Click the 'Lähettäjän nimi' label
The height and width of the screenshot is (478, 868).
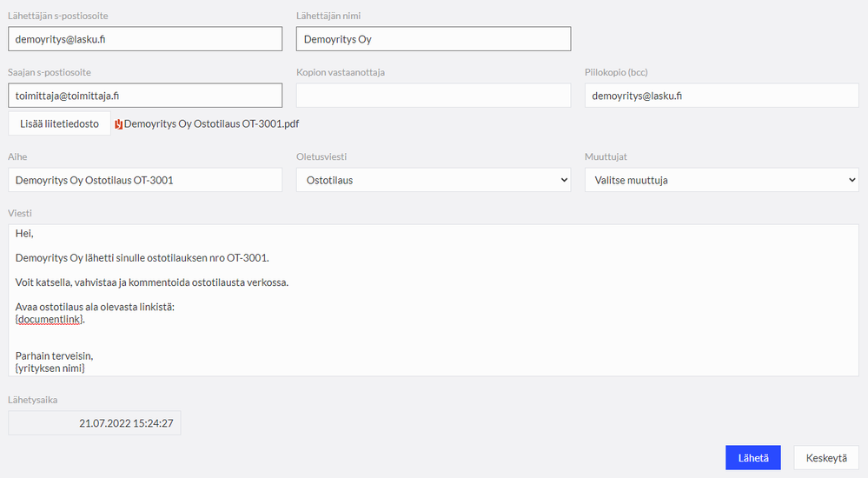(328, 16)
